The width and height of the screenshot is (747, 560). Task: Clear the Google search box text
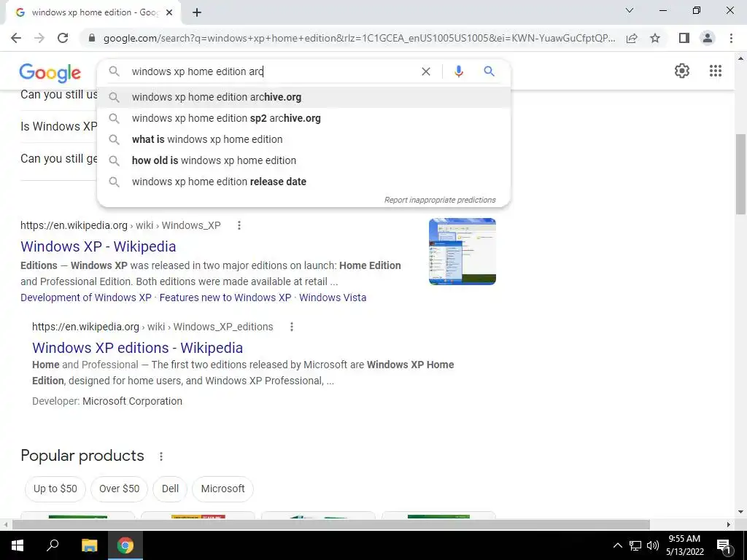(426, 71)
